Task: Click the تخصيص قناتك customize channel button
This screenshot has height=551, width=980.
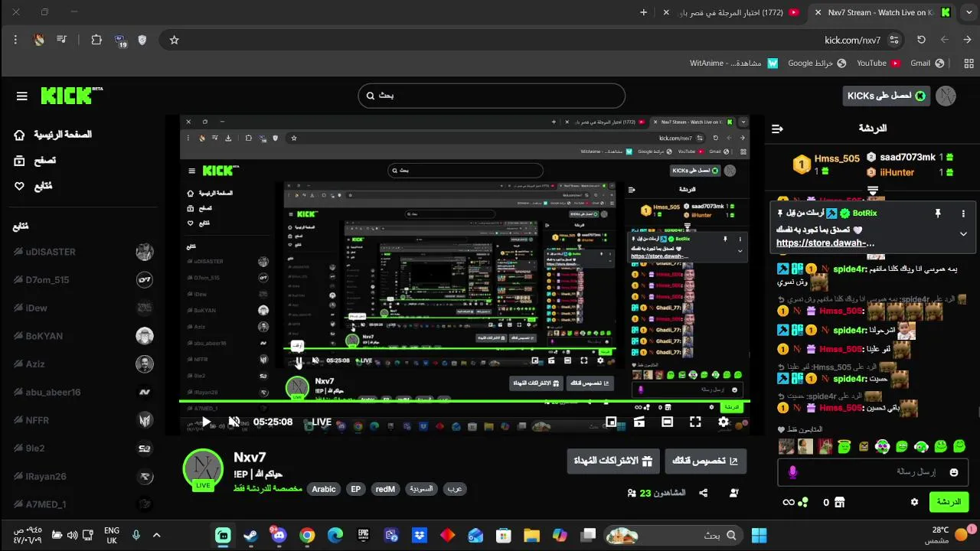Action: click(x=705, y=461)
